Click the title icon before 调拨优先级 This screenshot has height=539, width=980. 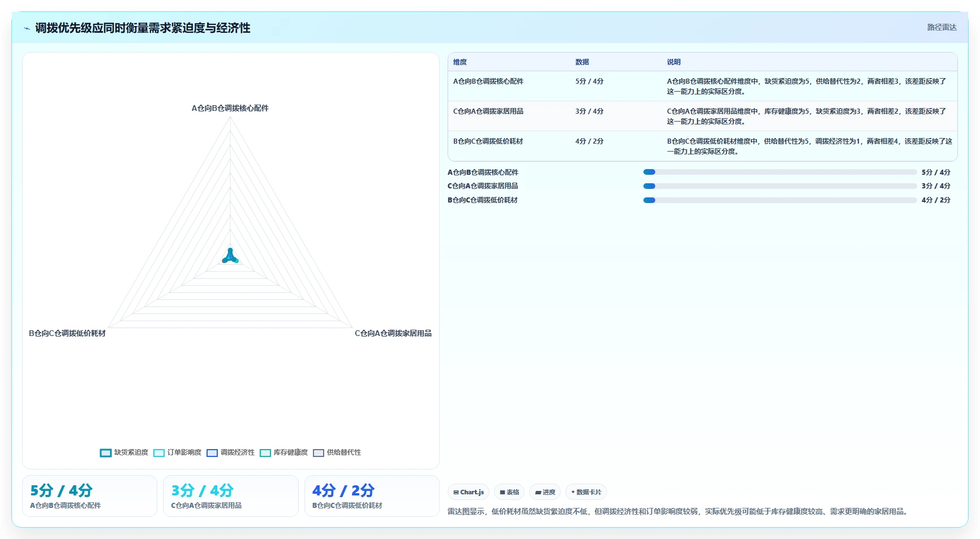27,28
